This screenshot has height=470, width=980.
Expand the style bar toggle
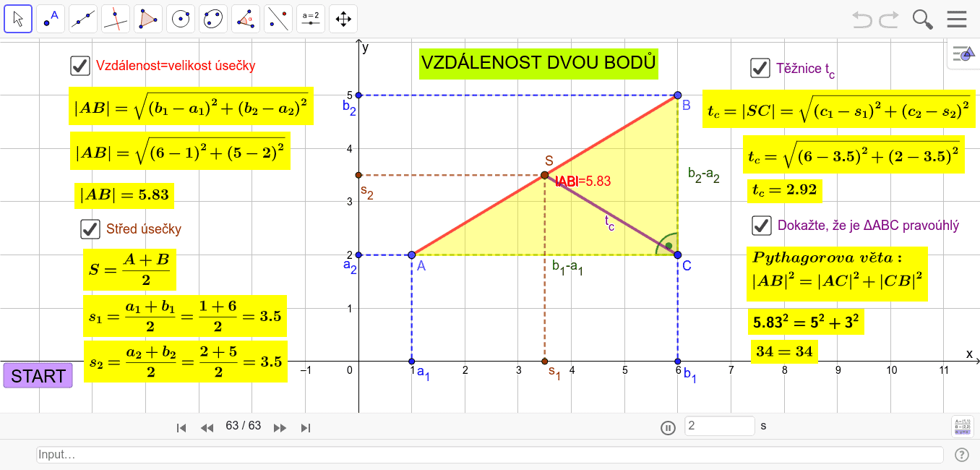click(963, 54)
